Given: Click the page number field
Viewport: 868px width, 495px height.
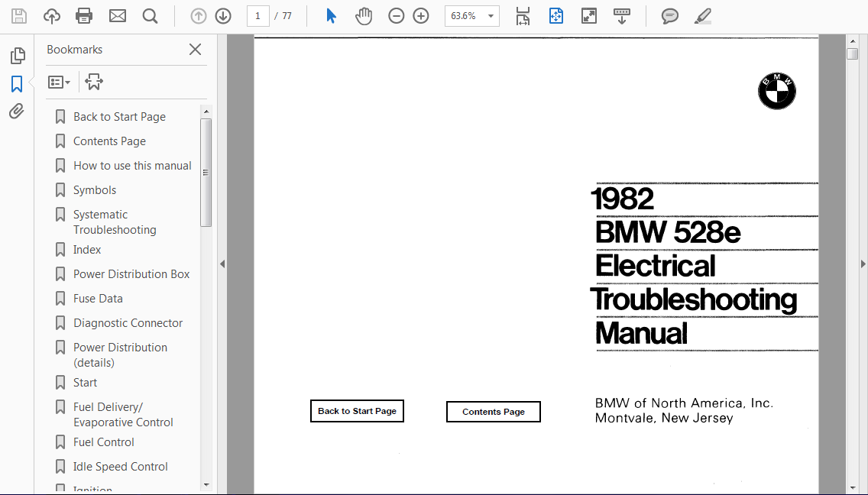Looking at the screenshot, I should click(x=258, y=16).
